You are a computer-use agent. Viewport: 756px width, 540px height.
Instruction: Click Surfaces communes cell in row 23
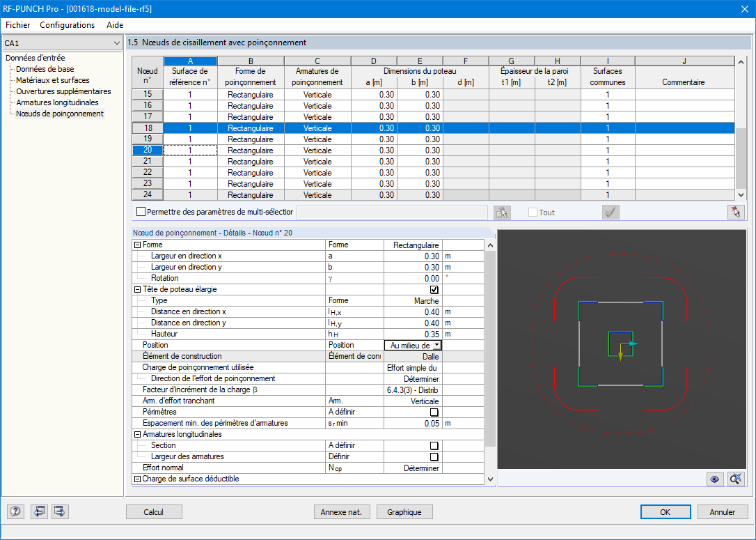(608, 184)
